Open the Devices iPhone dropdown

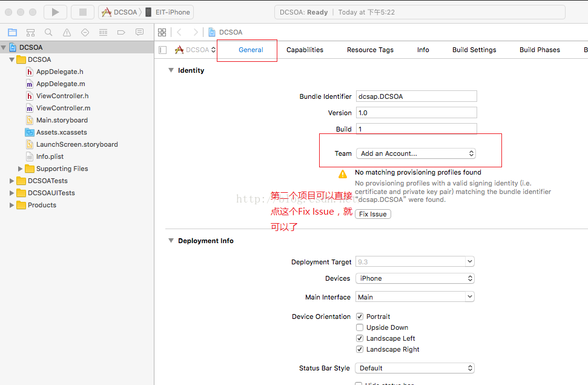415,278
